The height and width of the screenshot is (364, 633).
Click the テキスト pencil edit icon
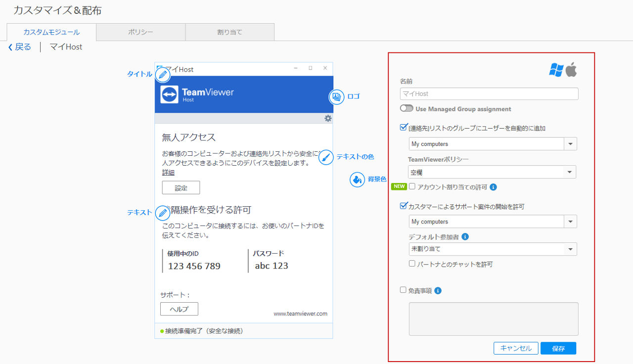tap(163, 213)
